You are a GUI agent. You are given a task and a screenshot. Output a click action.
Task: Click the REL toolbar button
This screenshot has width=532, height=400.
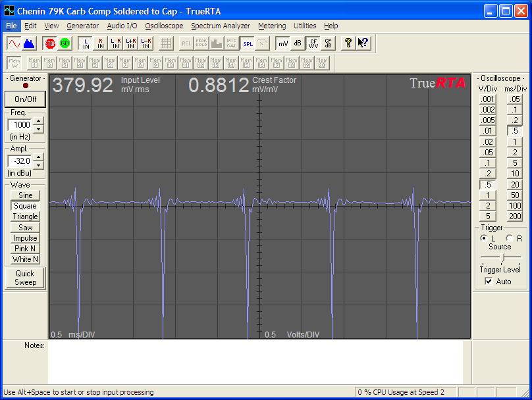click(x=186, y=43)
